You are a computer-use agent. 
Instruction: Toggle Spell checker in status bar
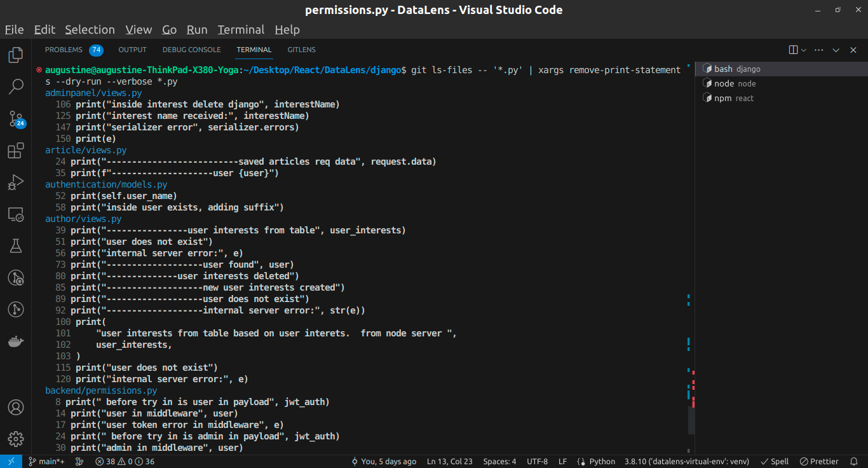775,462
